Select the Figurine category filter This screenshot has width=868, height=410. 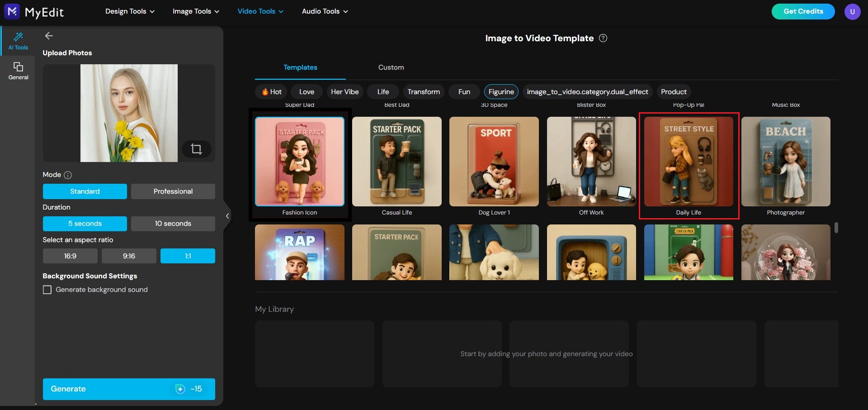click(501, 91)
